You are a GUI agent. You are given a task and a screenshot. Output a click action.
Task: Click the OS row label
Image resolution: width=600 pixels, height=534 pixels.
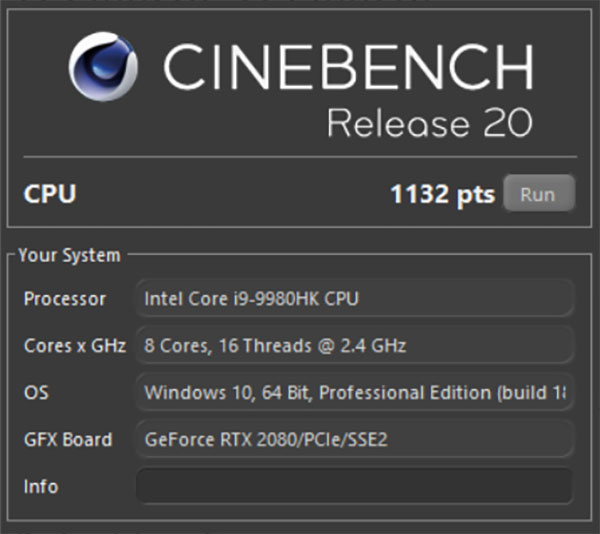(36, 393)
